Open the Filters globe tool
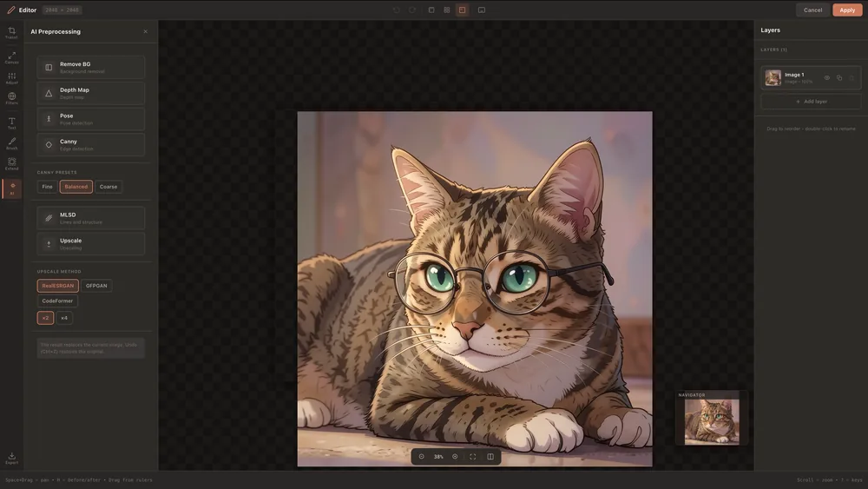The image size is (868, 489). click(11, 98)
